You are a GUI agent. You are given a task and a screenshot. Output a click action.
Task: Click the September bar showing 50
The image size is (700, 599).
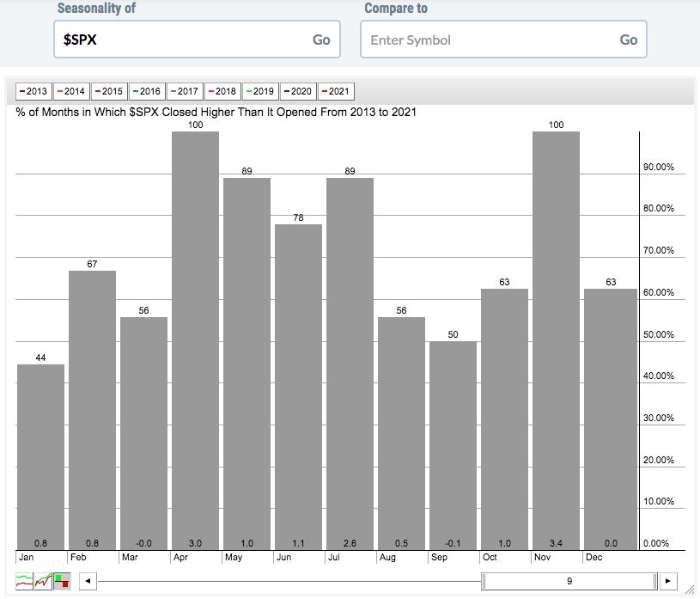pos(453,445)
